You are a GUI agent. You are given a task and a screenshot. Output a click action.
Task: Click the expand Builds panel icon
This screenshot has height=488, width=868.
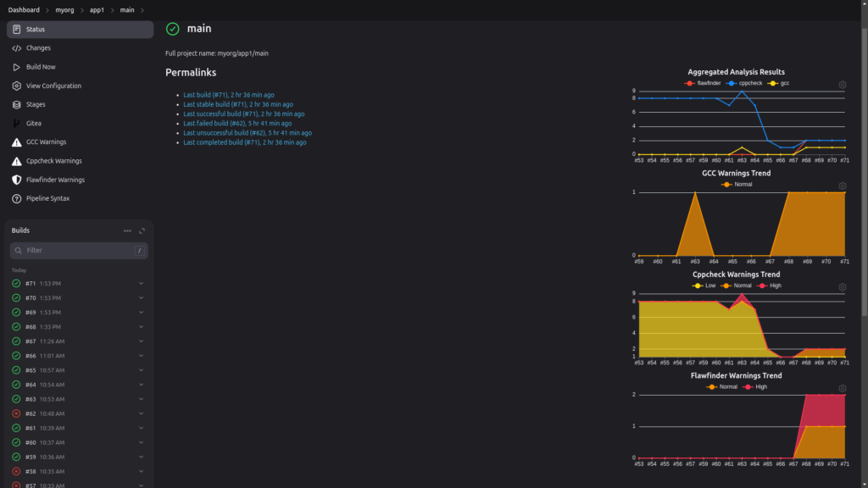pyautogui.click(x=142, y=230)
